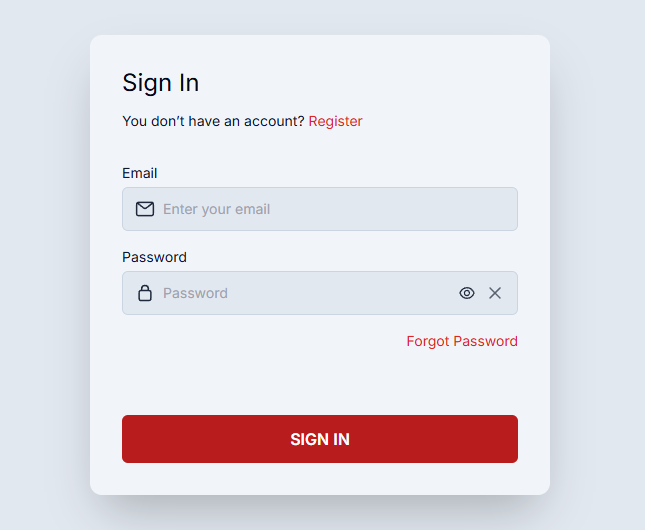Click the "Sign In" heading
Image resolution: width=645 pixels, height=530 pixels.
[x=160, y=83]
